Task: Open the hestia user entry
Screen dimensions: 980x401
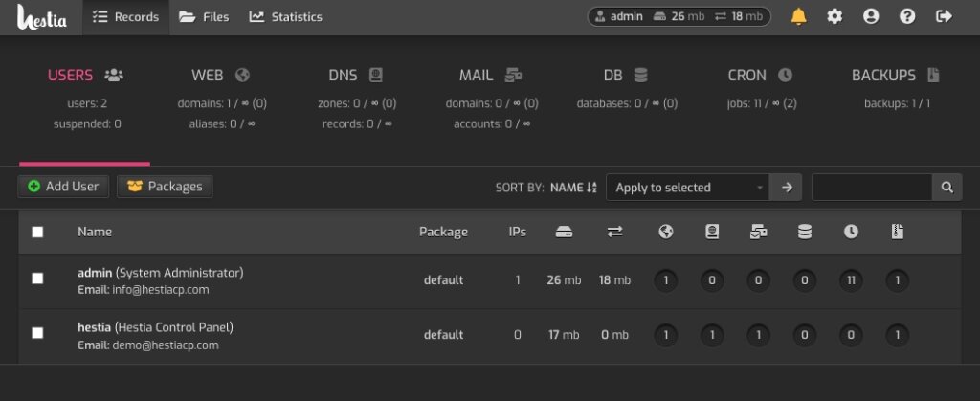Action: click(x=155, y=327)
